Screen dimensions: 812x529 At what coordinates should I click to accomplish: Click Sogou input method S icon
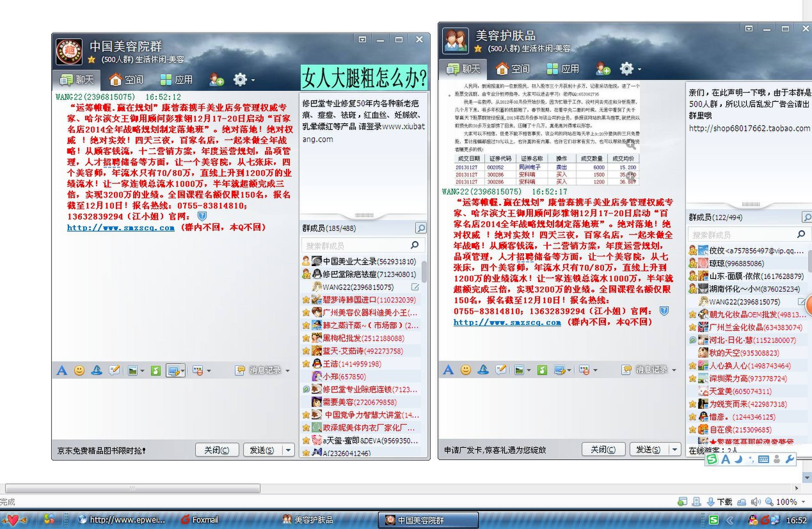(x=712, y=459)
